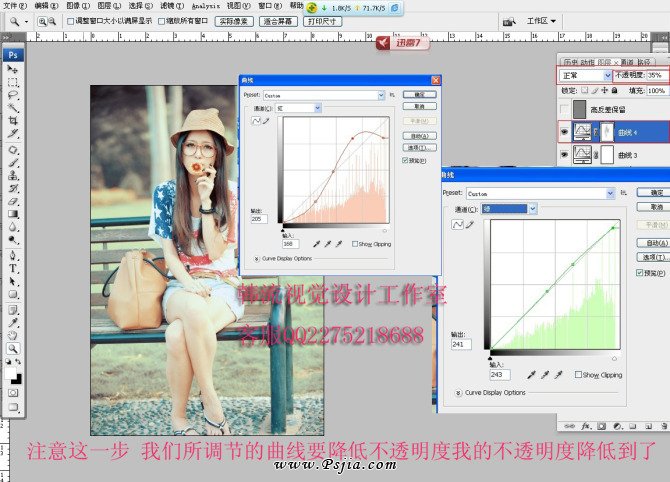The width and height of the screenshot is (670, 482).
Task: Select the Eyedropper tool in toolbox
Action: click(13, 323)
